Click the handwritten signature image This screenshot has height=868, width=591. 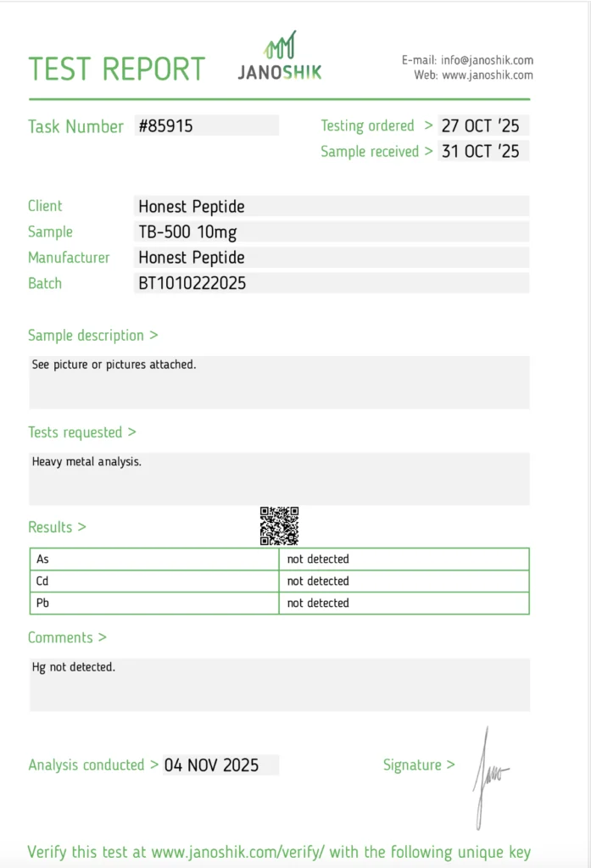pos(488,776)
